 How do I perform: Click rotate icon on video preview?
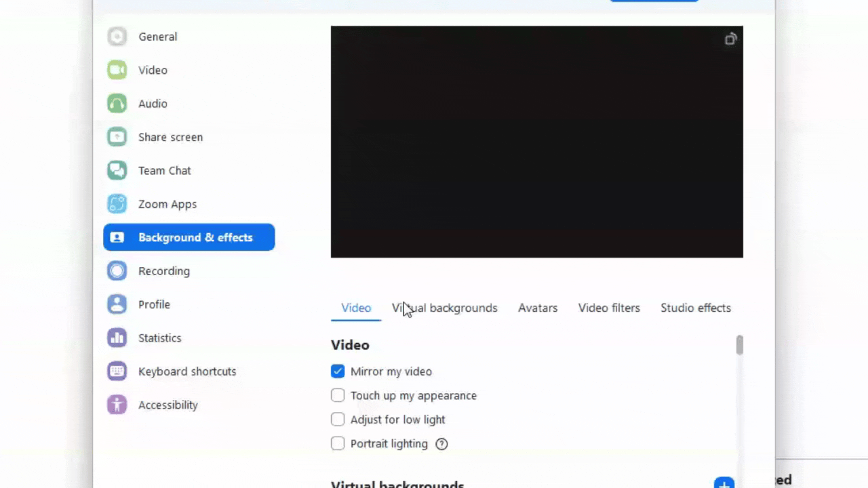click(x=730, y=39)
